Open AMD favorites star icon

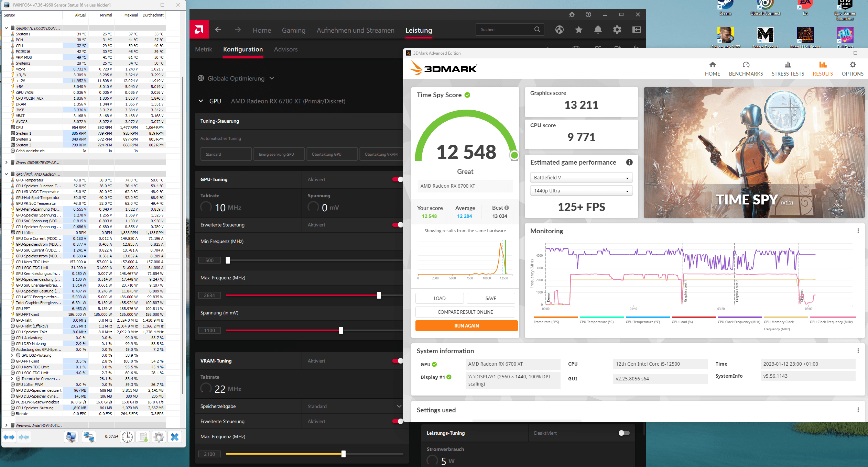[579, 30]
